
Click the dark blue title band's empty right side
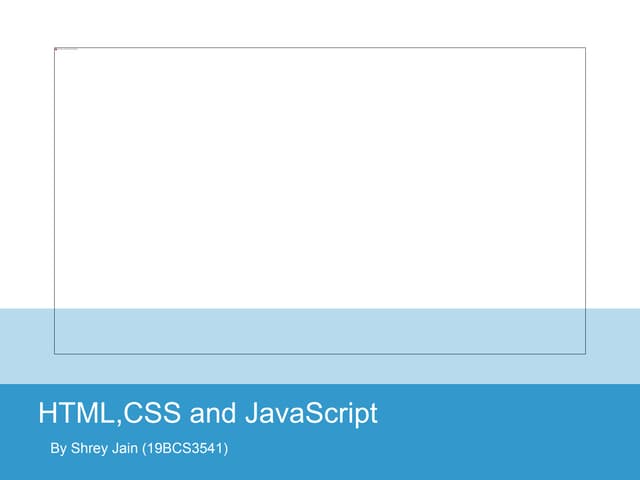[x=520, y=430]
